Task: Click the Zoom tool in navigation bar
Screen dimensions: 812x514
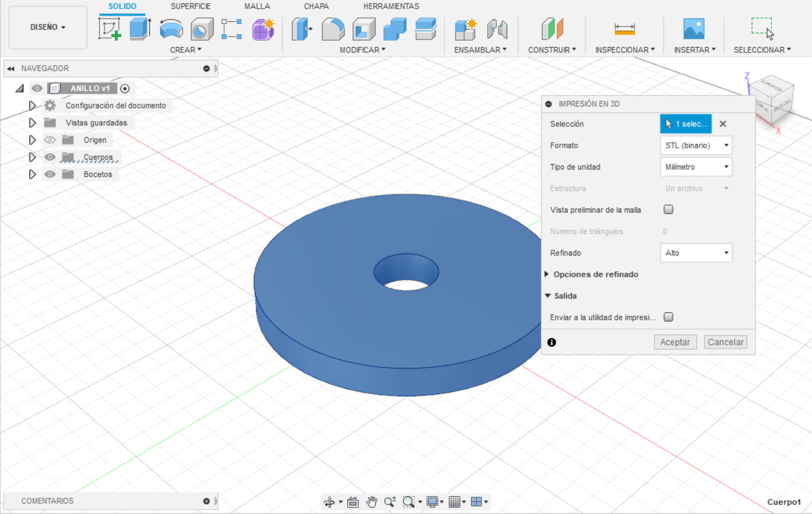Action: tap(390, 502)
